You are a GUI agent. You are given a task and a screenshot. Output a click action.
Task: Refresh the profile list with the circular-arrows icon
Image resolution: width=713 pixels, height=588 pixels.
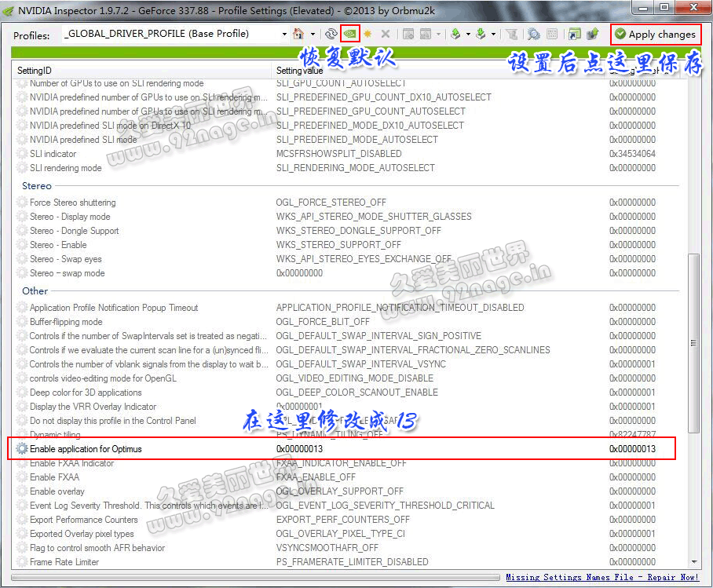pyautogui.click(x=331, y=34)
